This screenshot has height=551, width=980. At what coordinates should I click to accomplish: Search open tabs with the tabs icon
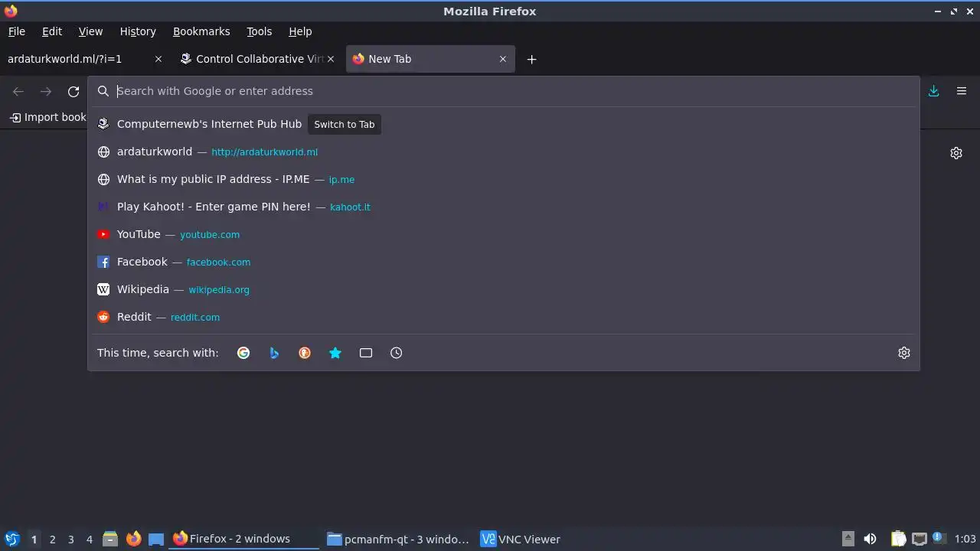[x=366, y=353]
